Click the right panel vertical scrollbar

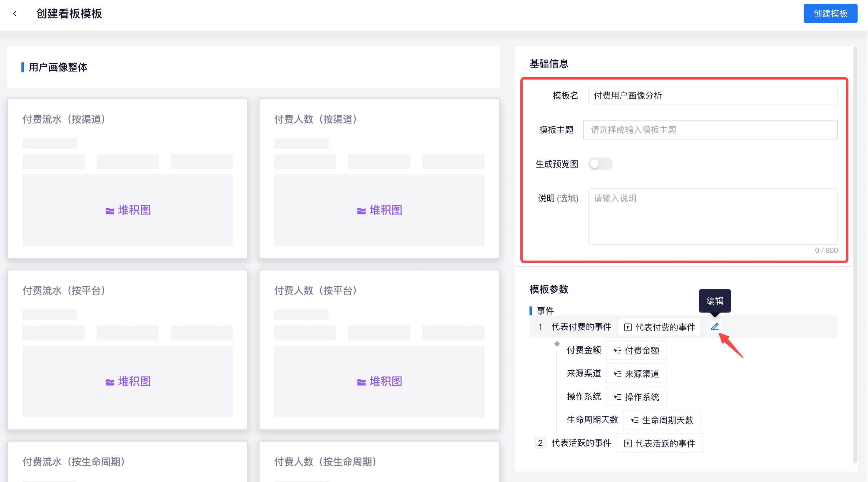coord(855,256)
